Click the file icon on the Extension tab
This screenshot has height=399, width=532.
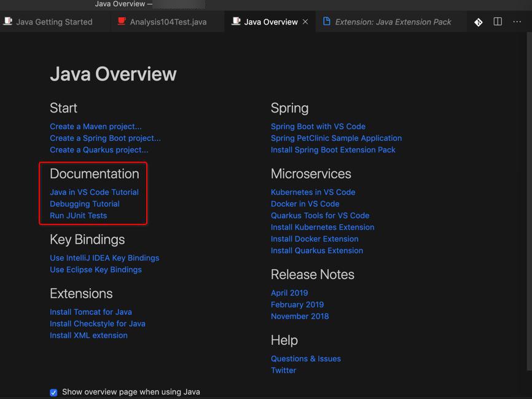point(327,22)
